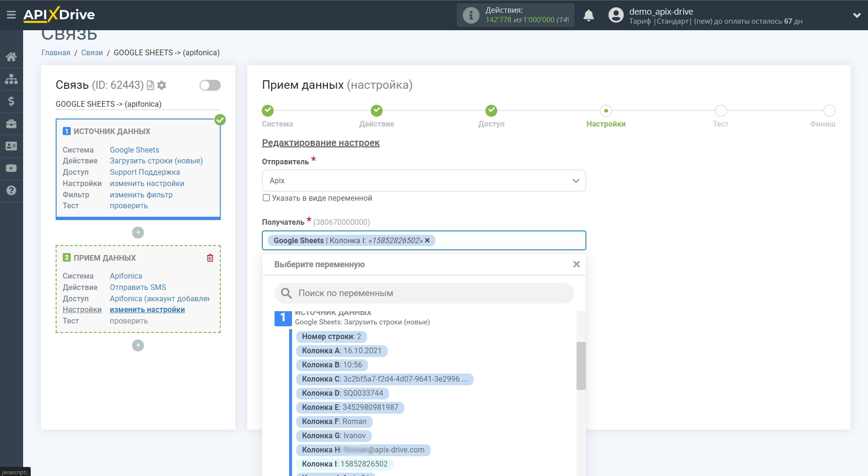Remove Колонка I tag from recipient

(427, 240)
